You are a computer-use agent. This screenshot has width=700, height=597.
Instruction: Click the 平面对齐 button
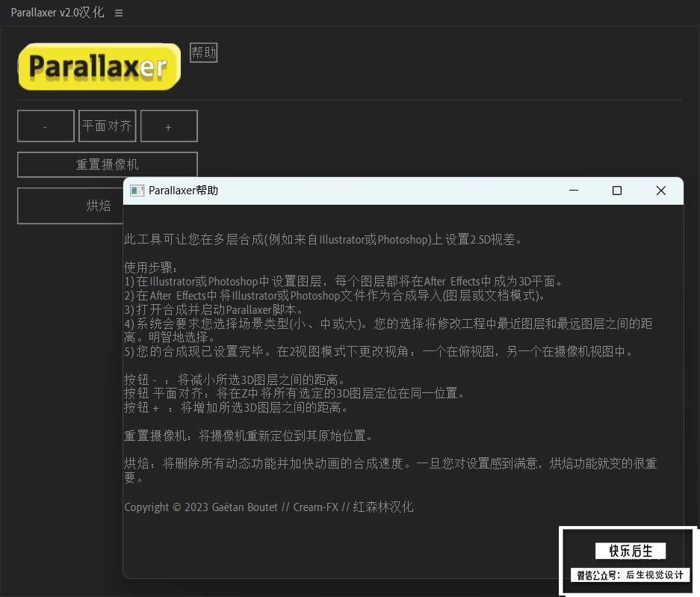tap(107, 126)
